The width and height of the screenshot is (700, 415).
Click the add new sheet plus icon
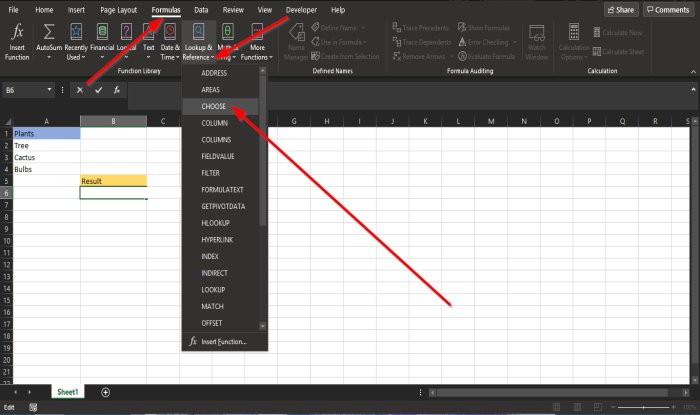tap(105, 392)
